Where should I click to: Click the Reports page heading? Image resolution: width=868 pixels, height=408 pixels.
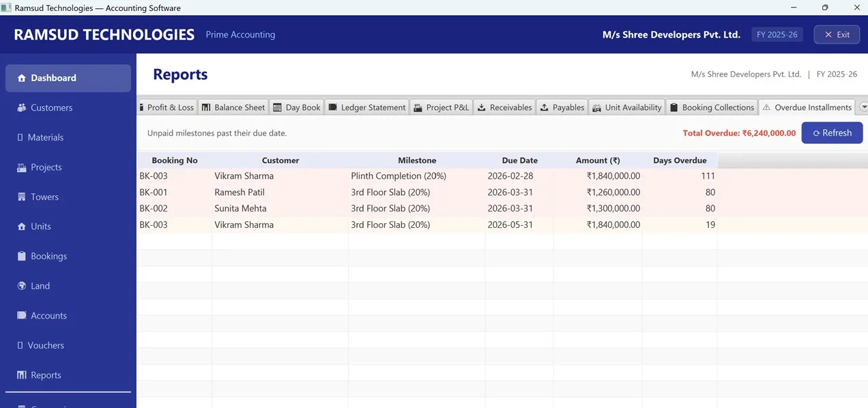pyautogui.click(x=180, y=74)
